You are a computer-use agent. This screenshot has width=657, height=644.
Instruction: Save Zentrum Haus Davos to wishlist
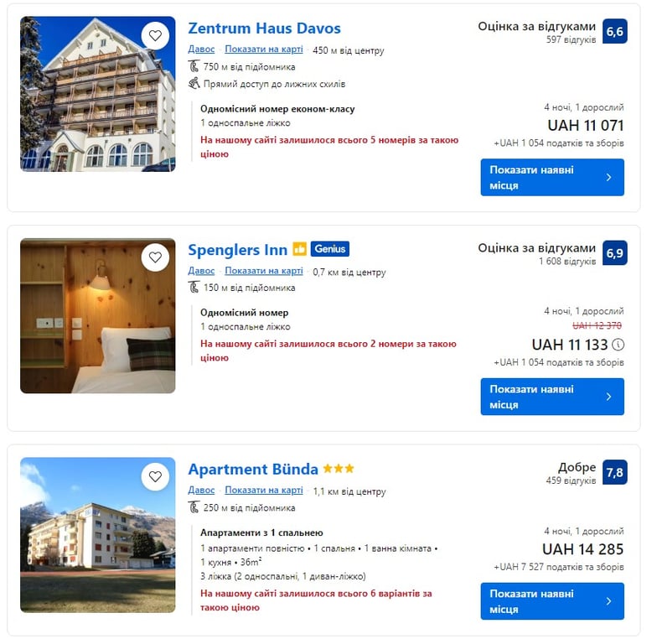click(x=155, y=36)
